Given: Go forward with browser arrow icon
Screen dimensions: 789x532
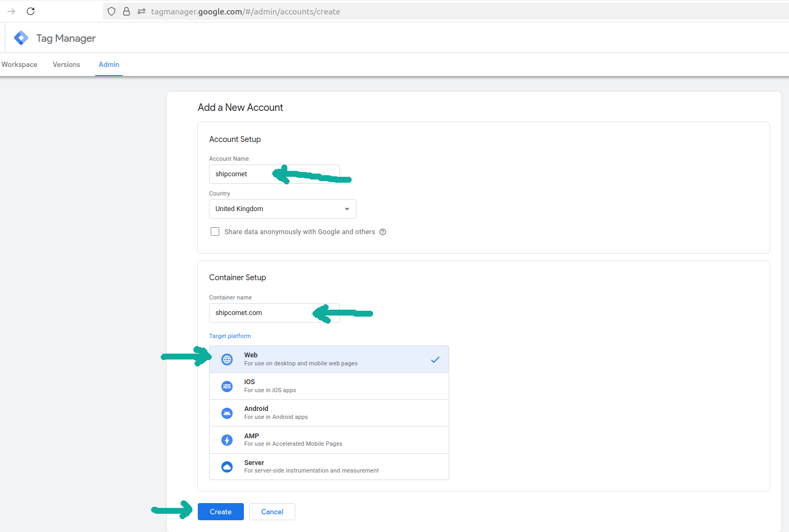Looking at the screenshot, I should [11, 11].
